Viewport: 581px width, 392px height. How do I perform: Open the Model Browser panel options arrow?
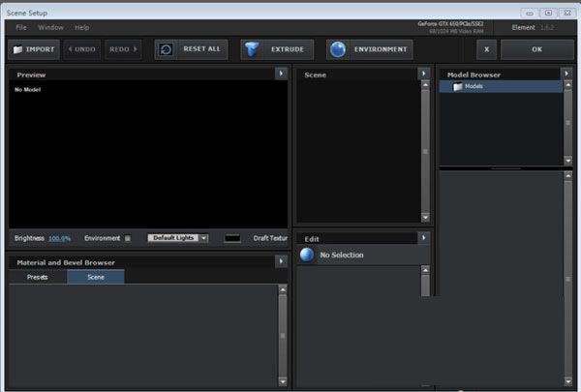[x=566, y=74]
